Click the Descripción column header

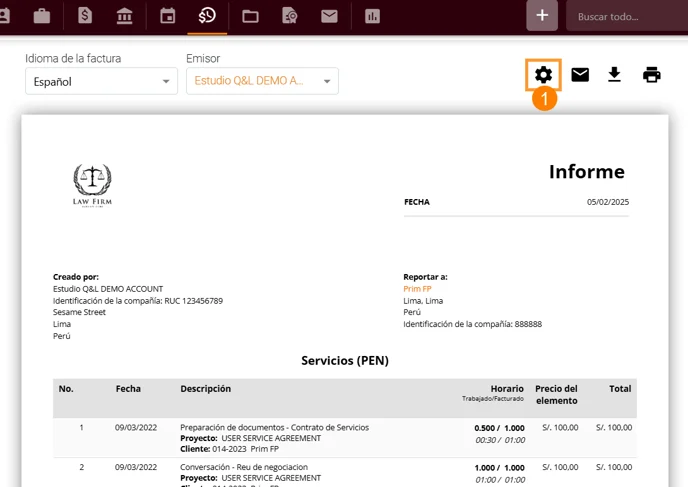point(205,389)
